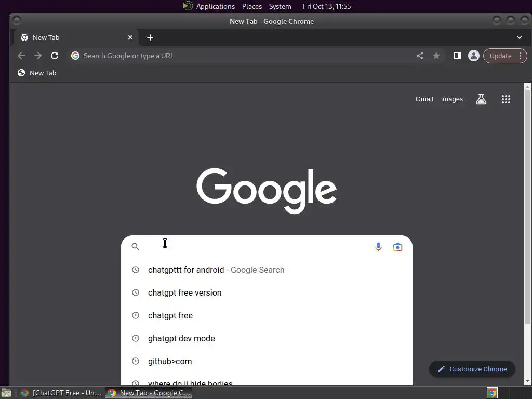Search by image with camera icon
The width and height of the screenshot is (532, 399).
397,247
